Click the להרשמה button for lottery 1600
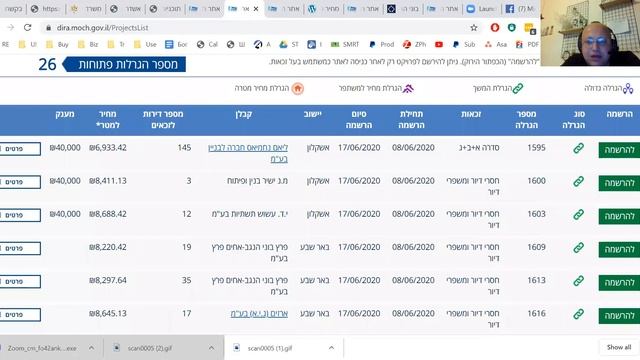The image size is (640, 360). [619, 183]
